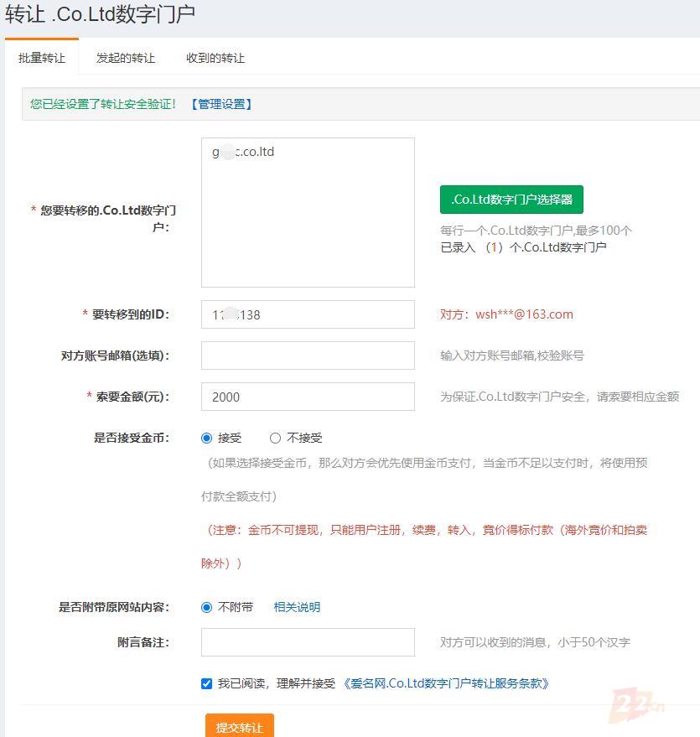
Task: Click the 对方账号邮箱 optional email field
Action: [307, 355]
